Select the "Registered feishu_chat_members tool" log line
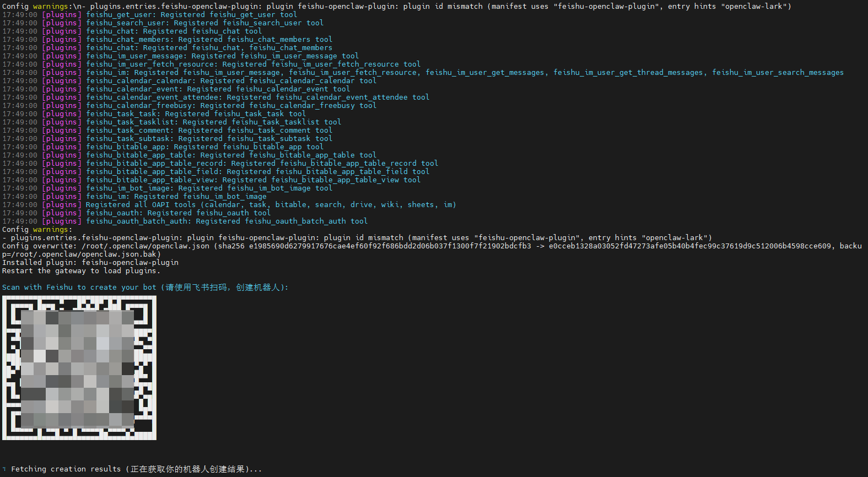This screenshot has width=868, height=477. 168,40
